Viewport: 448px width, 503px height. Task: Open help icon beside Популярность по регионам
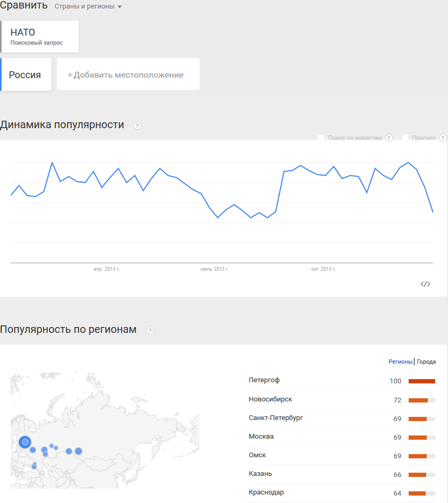[x=150, y=330]
